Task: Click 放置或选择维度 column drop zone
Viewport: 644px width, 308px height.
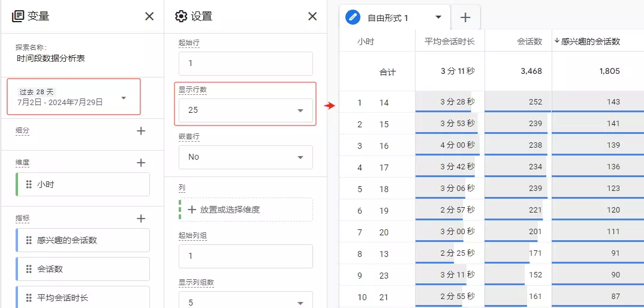Action: coord(246,210)
